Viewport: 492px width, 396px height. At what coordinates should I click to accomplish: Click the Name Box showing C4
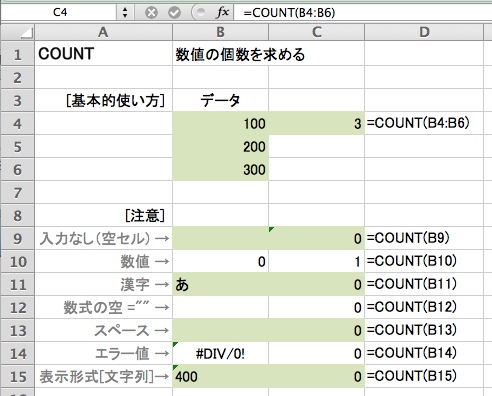tap(60, 13)
